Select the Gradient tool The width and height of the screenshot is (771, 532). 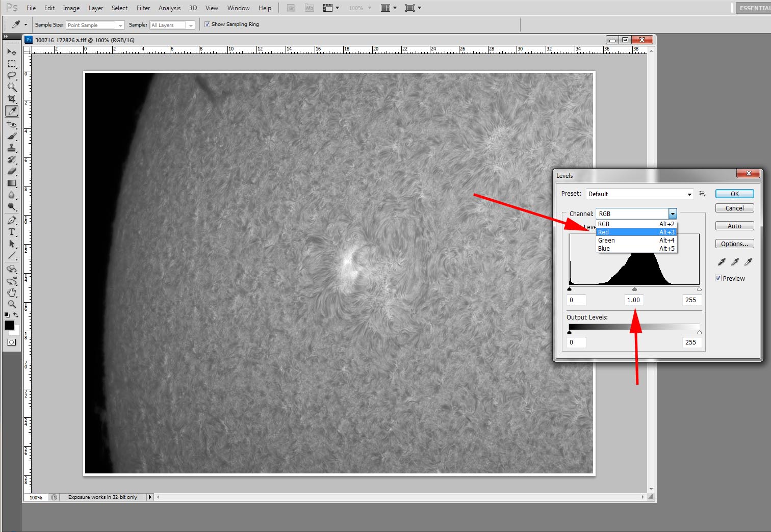12,183
